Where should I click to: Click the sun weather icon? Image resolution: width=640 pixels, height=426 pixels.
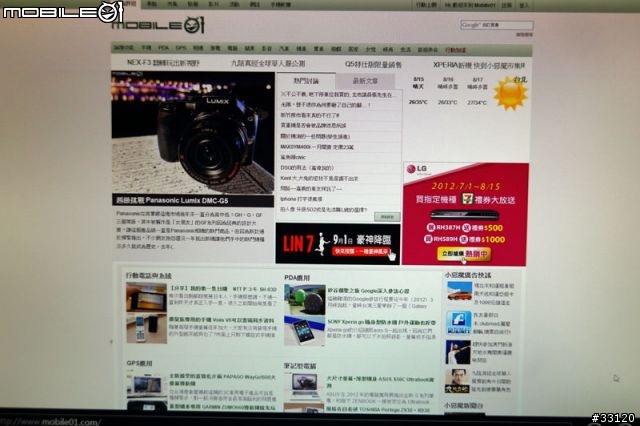pyautogui.click(x=509, y=94)
